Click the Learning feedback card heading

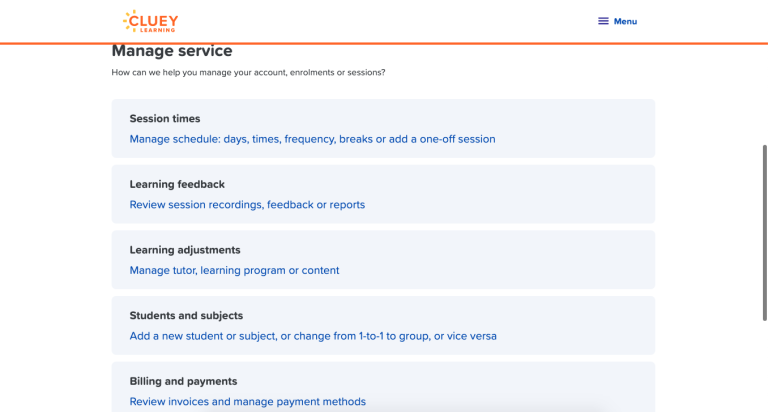[177, 184]
